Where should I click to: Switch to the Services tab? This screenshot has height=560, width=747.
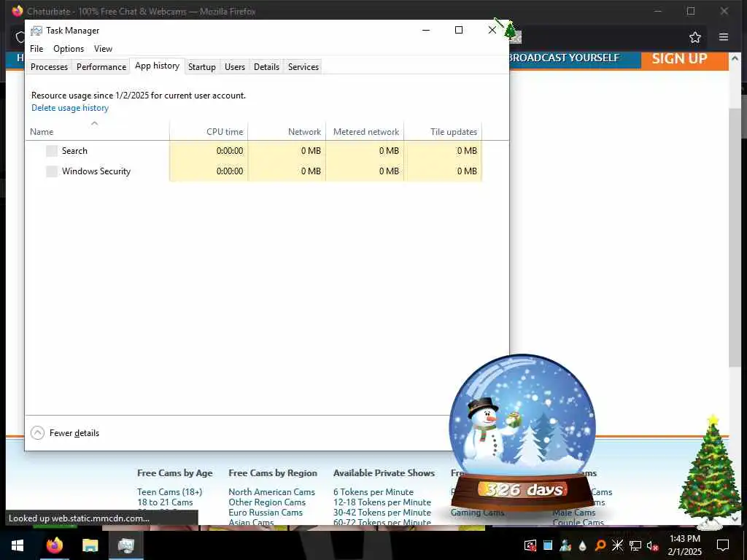tap(303, 66)
